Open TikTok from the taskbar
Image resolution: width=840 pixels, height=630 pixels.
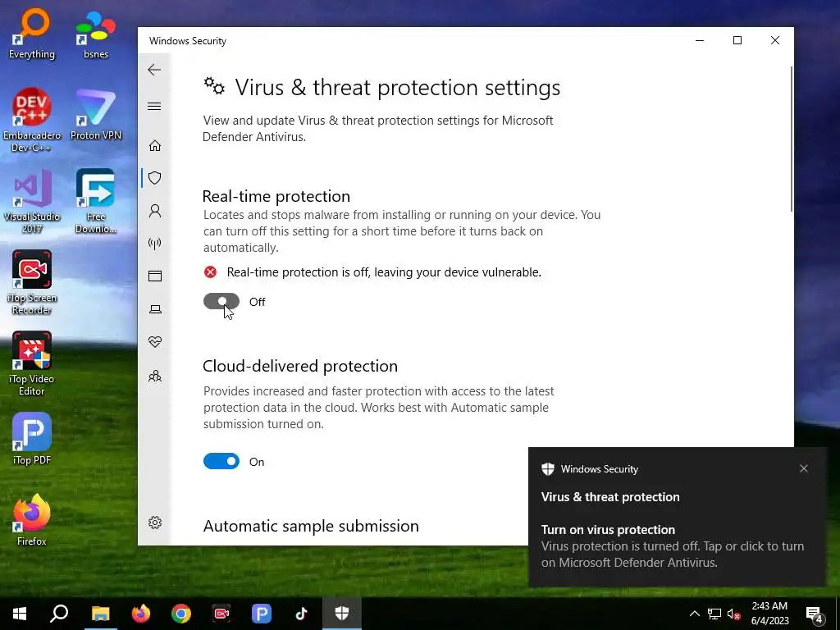[x=302, y=614]
